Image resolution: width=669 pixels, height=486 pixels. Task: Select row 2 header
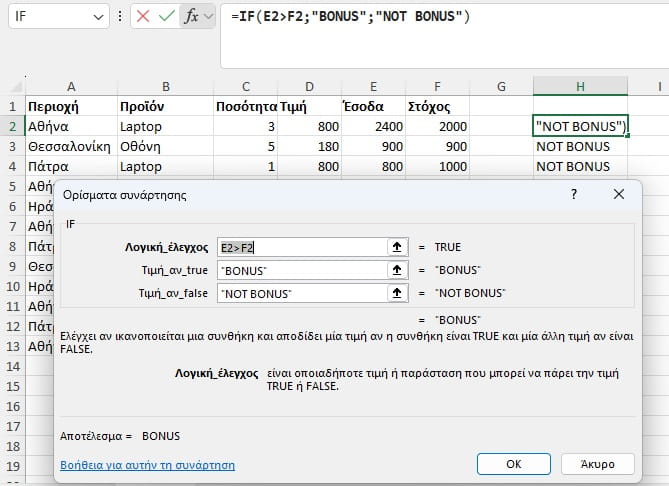pyautogui.click(x=13, y=126)
